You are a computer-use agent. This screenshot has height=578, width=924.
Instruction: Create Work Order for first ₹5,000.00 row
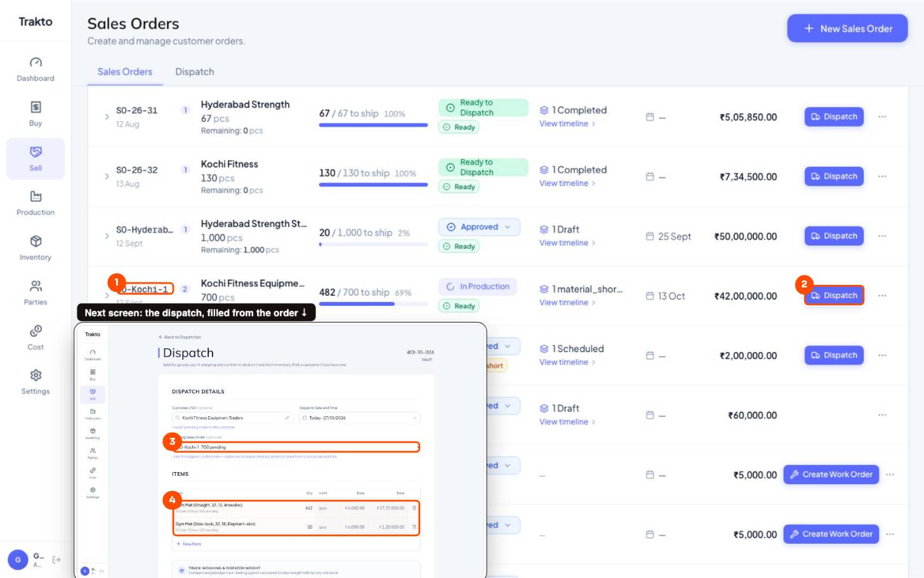(831, 475)
